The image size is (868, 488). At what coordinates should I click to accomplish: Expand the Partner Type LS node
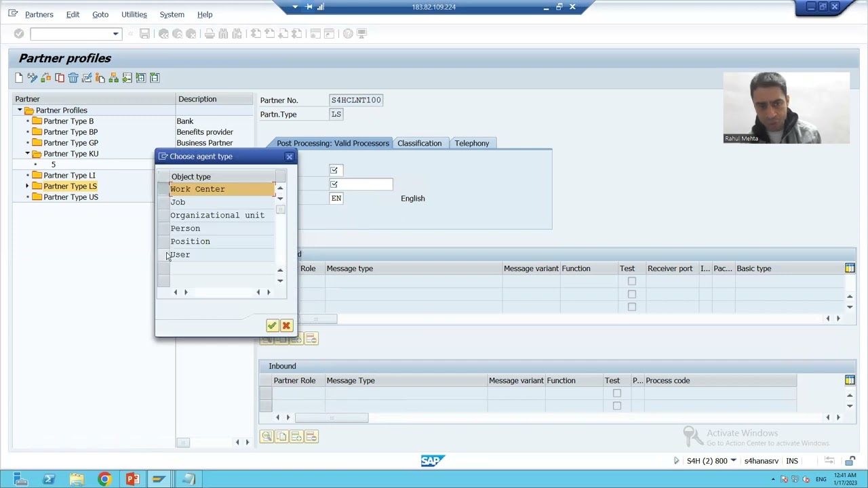(28, 186)
